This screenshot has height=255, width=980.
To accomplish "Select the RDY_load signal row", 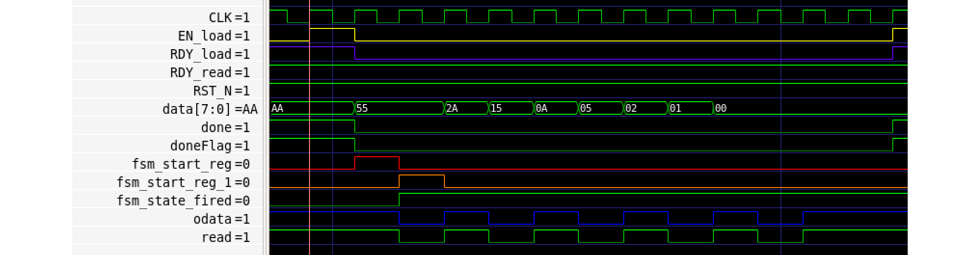I will pos(210,54).
